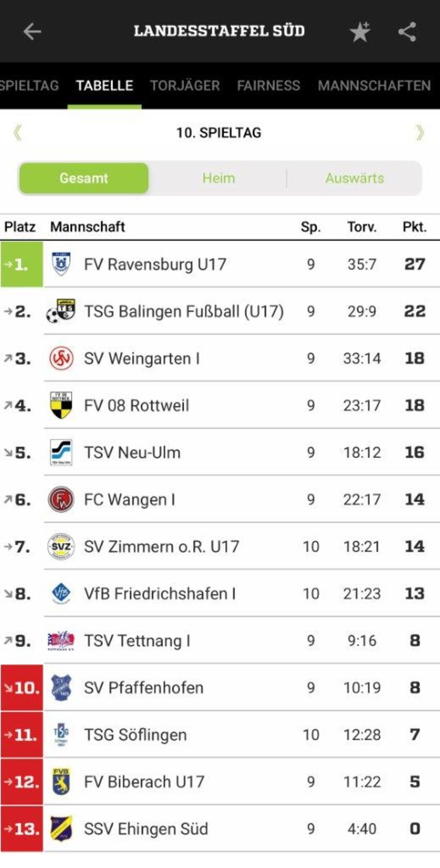The image size is (440, 868).
Task: Tap TSG Balingen club logo
Action: click(x=61, y=311)
